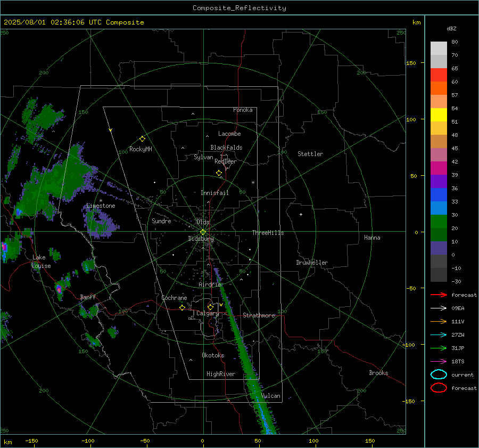Click the magenta 39-42 dBZ color swatch
Image resolution: width=479 pixels, height=448 pixels.
[x=439, y=168]
